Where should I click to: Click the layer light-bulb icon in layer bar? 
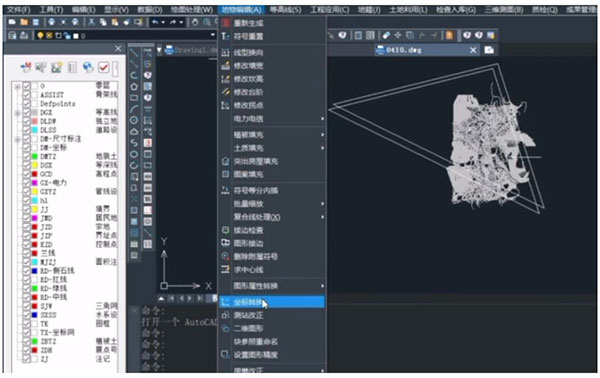click(x=40, y=36)
